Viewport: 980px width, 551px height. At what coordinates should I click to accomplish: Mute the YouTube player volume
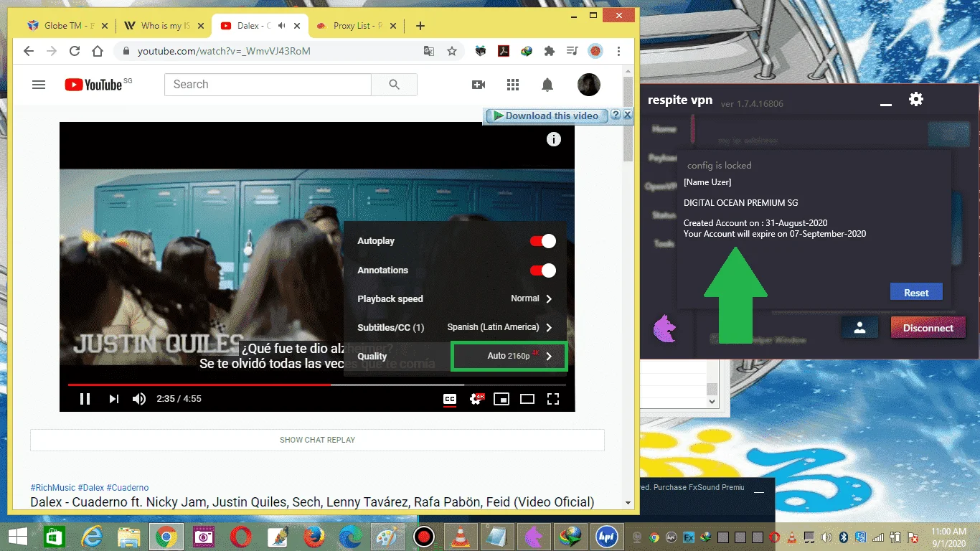point(139,399)
